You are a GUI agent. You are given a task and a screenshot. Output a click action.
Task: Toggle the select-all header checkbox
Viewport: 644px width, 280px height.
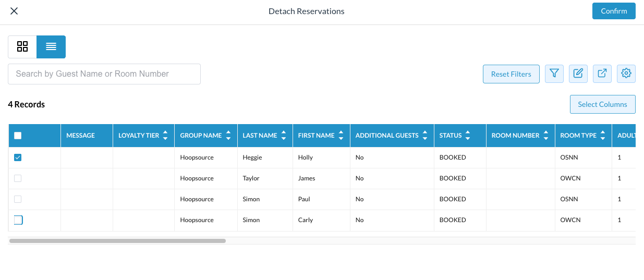pyautogui.click(x=18, y=136)
